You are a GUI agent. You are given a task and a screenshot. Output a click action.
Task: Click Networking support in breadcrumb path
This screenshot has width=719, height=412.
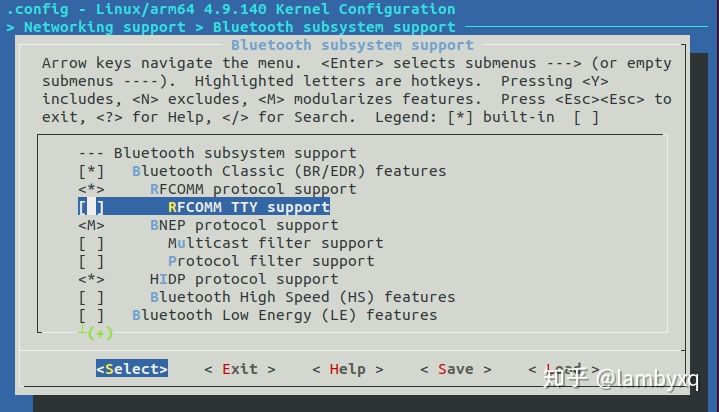[105, 27]
